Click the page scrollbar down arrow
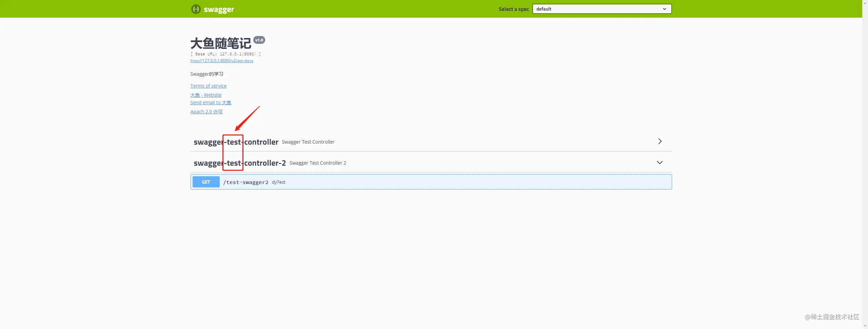 [x=865, y=326]
